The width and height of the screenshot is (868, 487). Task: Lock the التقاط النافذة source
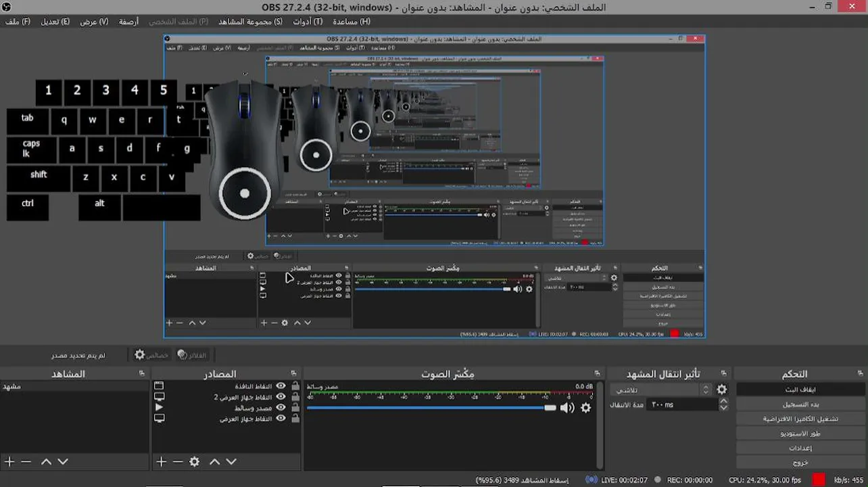click(x=295, y=386)
